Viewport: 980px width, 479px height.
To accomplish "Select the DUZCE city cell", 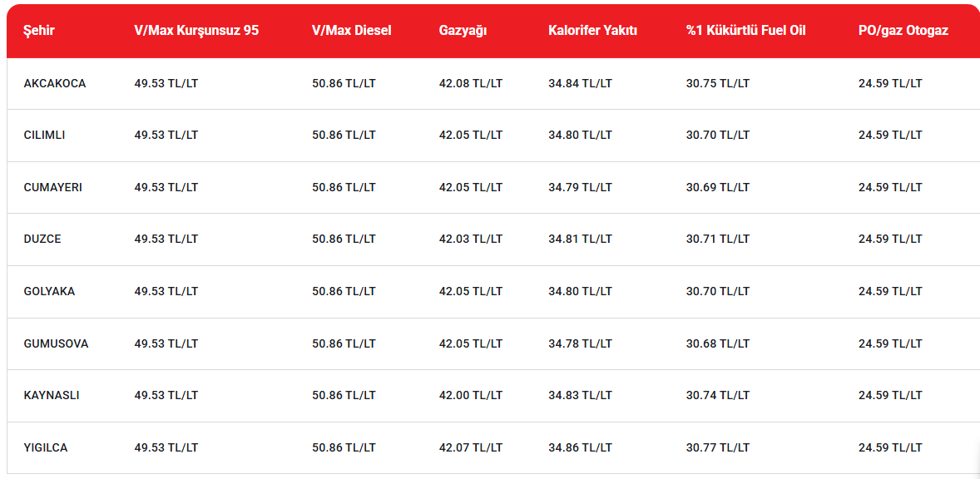I will (42, 239).
